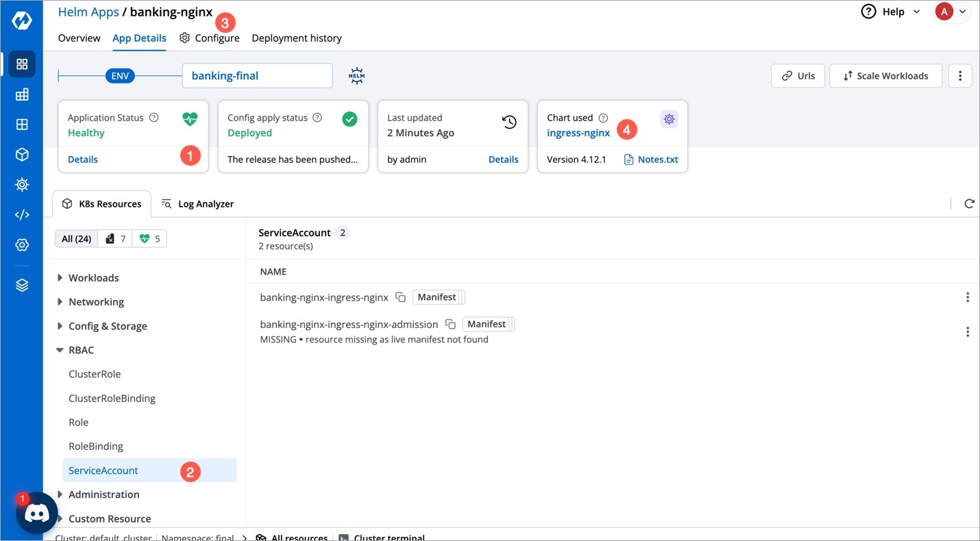Open the Discord chat bubble
980x541 pixels.
pyautogui.click(x=36, y=513)
